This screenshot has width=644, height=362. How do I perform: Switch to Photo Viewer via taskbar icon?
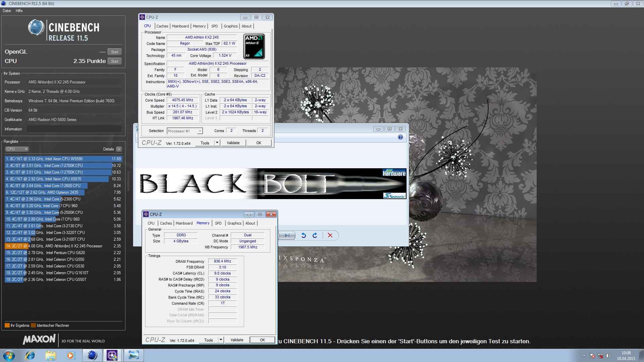(x=133, y=355)
